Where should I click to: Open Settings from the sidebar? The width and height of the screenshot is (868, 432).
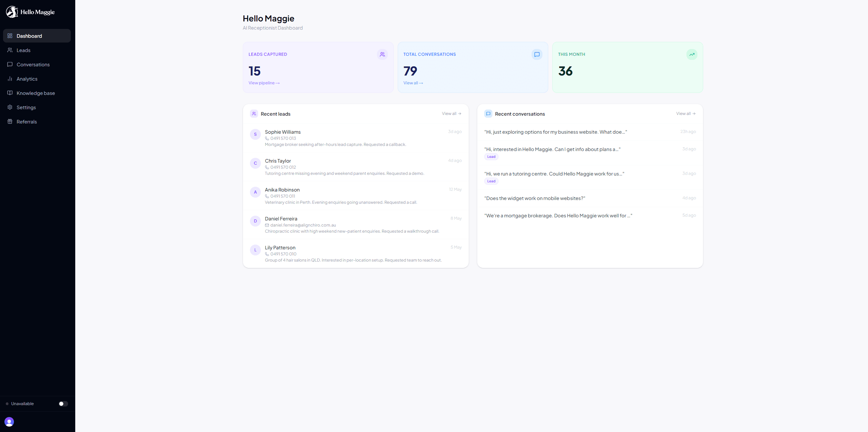click(x=37, y=107)
